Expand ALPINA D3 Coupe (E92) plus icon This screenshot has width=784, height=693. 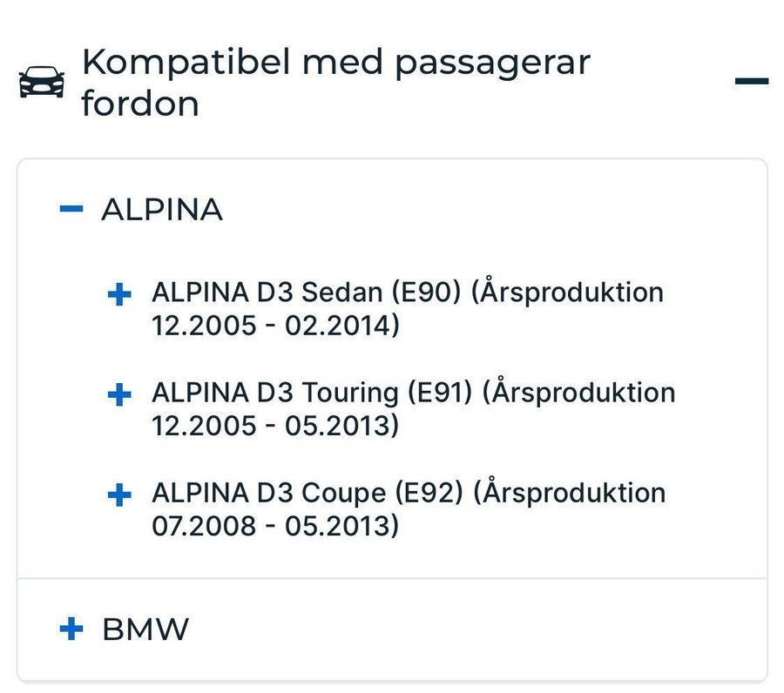[x=119, y=495]
